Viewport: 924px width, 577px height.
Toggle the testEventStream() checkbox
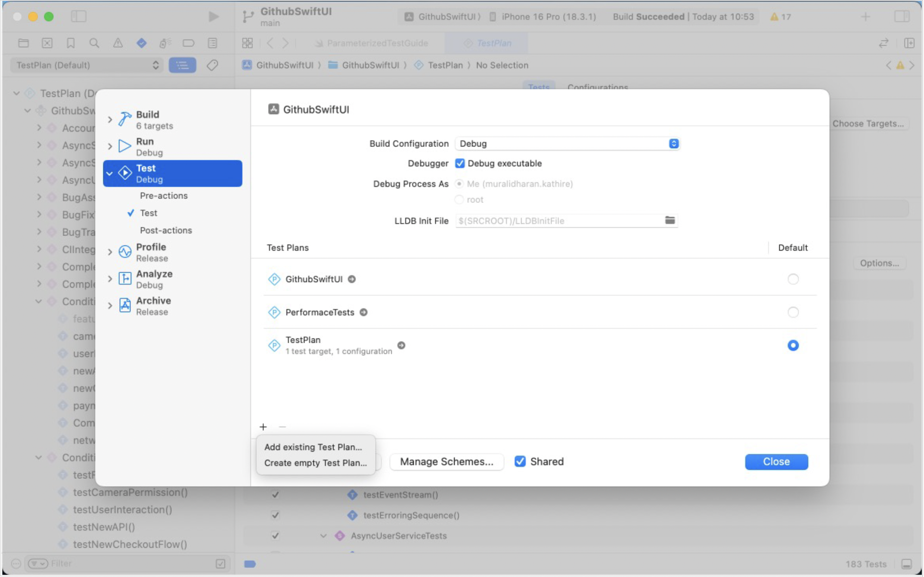click(x=275, y=495)
